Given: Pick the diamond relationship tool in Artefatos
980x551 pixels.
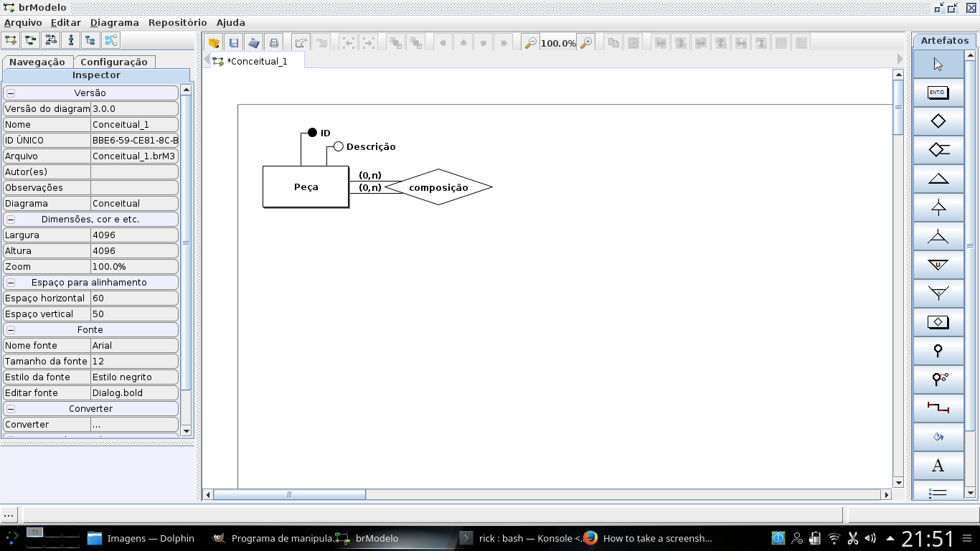Looking at the screenshot, I should 938,121.
